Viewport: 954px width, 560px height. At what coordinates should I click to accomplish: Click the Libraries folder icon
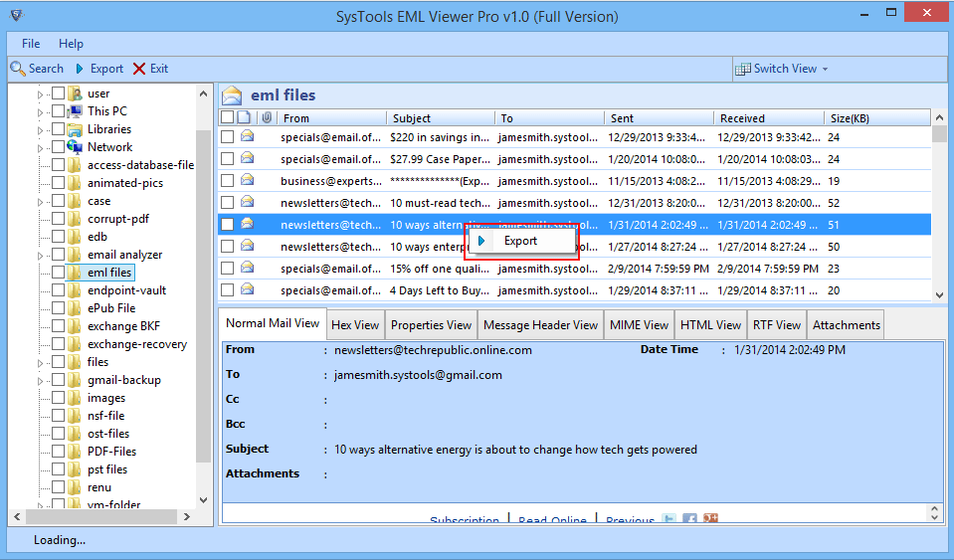(75, 129)
